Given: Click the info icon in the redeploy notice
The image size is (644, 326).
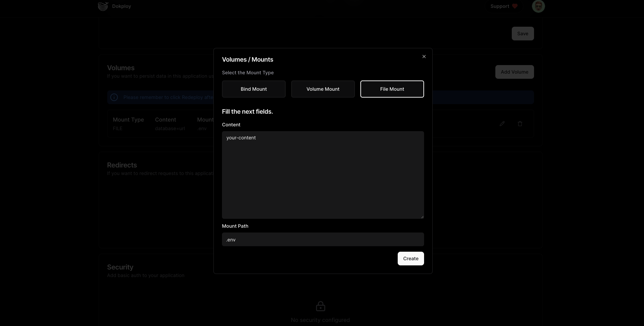Looking at the screenshot, I should (114, 97).
